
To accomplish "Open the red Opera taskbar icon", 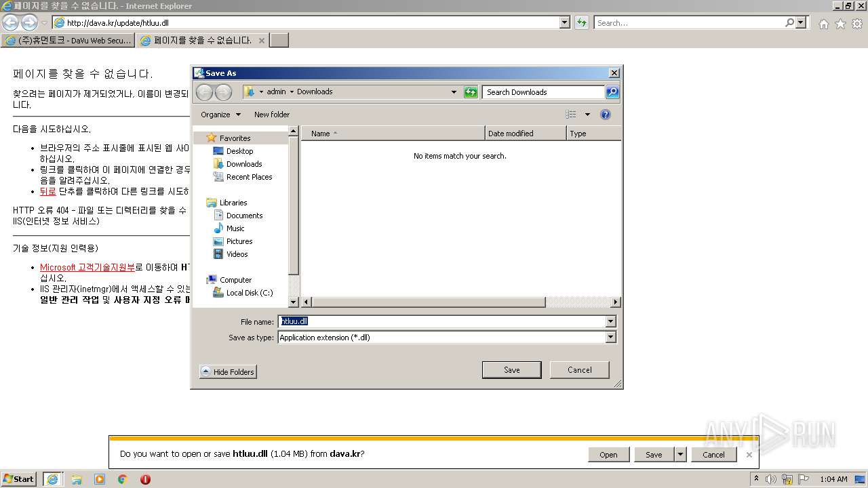I will tap(145, 479).
